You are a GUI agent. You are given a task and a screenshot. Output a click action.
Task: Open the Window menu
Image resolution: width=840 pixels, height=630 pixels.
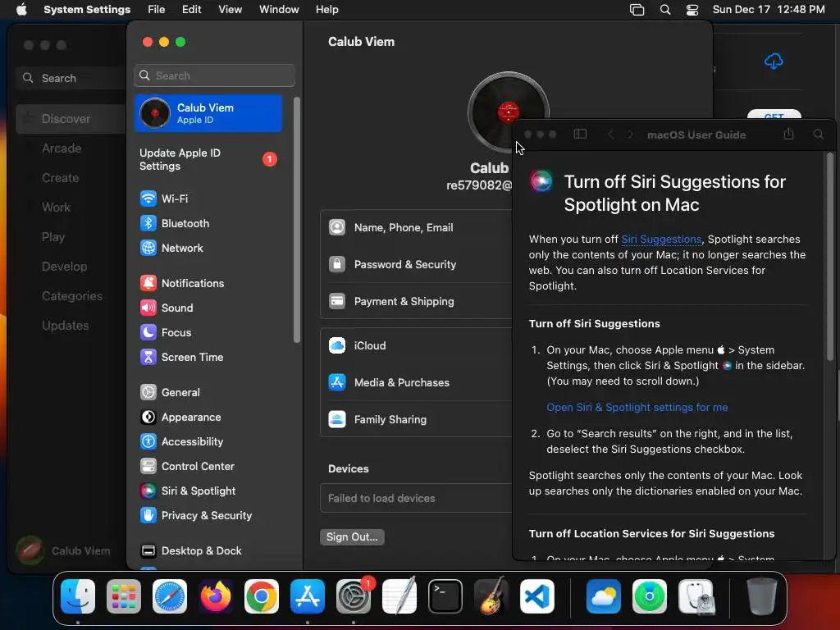(x=279, y=10)
